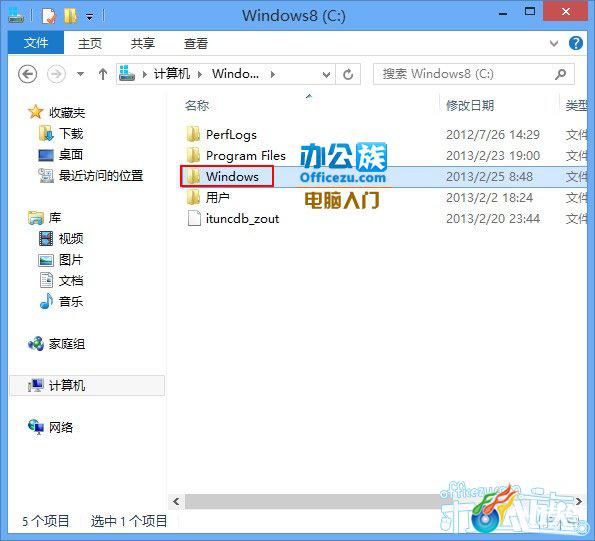595x541 pixels.
Task: Select 收藏夹 in navigation pane
Action: click(67, 113)
